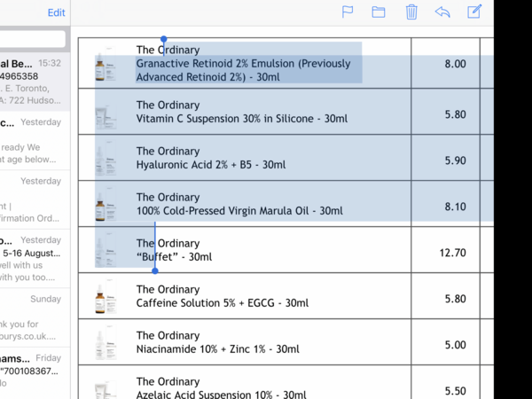Open the 15:32 email in list
The image size is (532, 399).
(35, 82)
